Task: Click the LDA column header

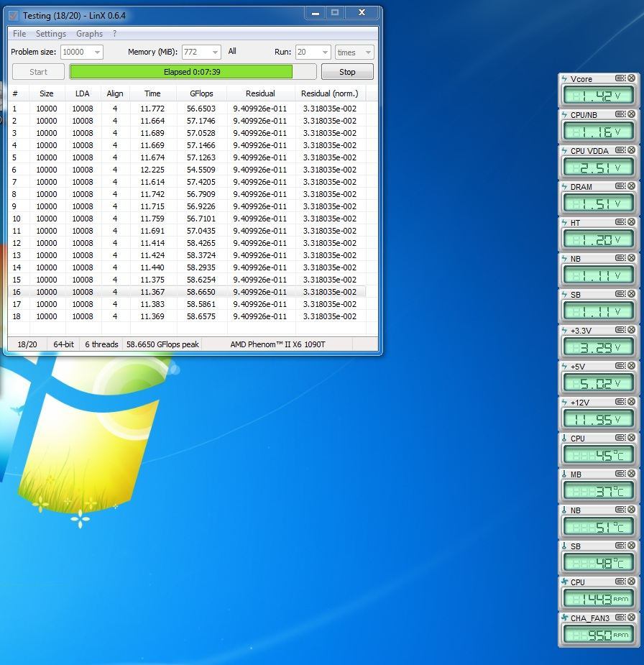Action: tap(82, 93)
